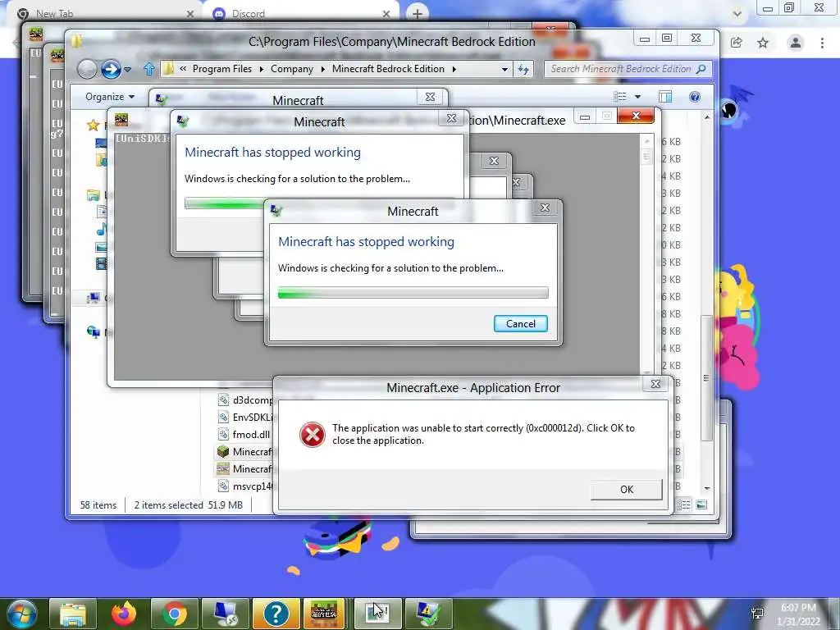Click the Videos library film icon
Screen dimensions: 840x630
101,263
